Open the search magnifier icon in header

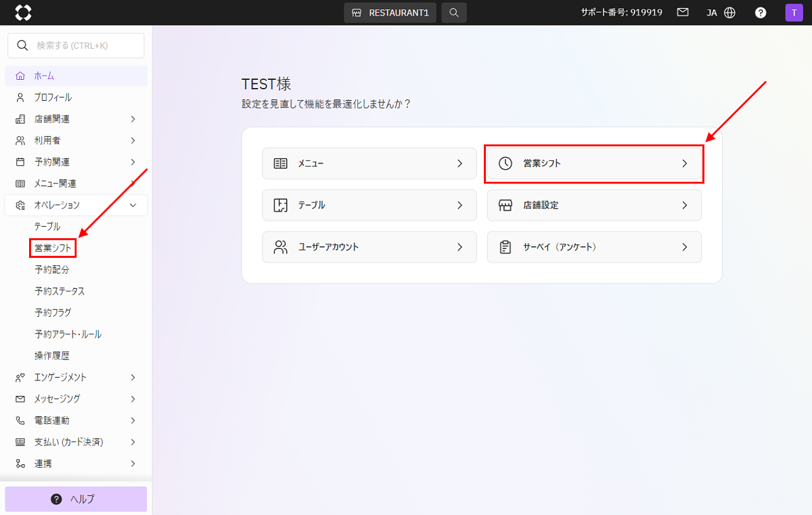click(x=454, y=13)
